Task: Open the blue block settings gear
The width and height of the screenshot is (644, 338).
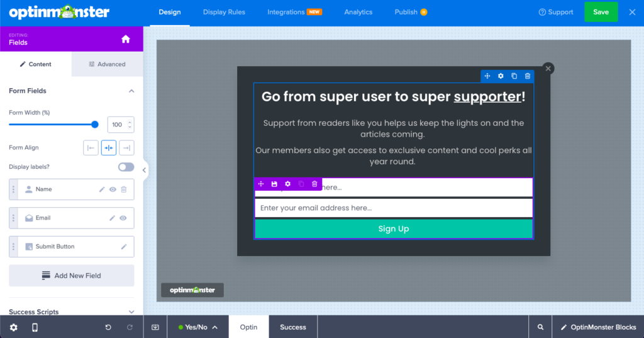Action: click(x=501, y=76)
